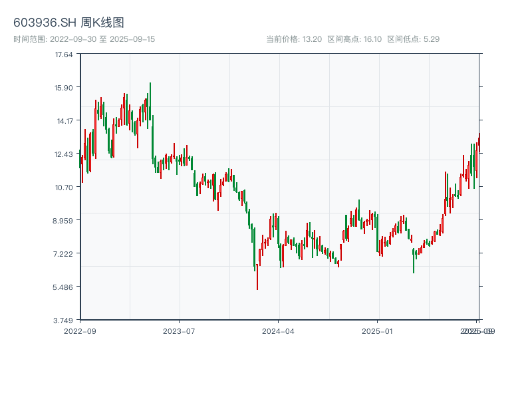Screen dimensions: 532x399
Task: Click the 17.64 y-axis label
Action: [64, 55]
